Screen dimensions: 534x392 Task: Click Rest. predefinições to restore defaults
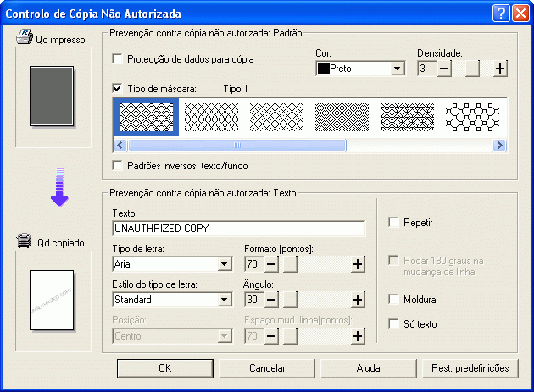tap(470, 368)
